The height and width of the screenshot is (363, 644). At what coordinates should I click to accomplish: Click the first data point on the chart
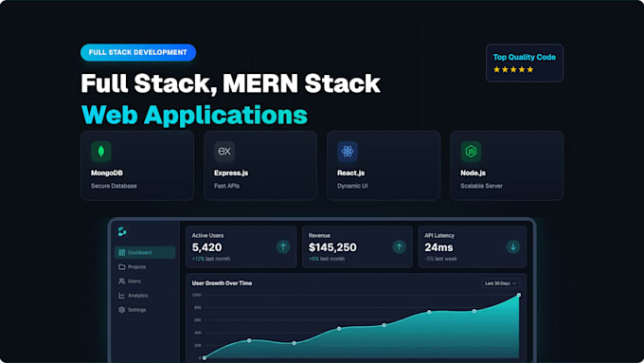point(205,358)
